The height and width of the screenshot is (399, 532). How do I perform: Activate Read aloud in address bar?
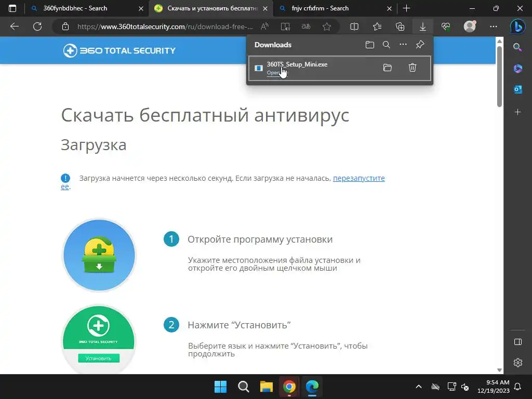tap(264, 26)
